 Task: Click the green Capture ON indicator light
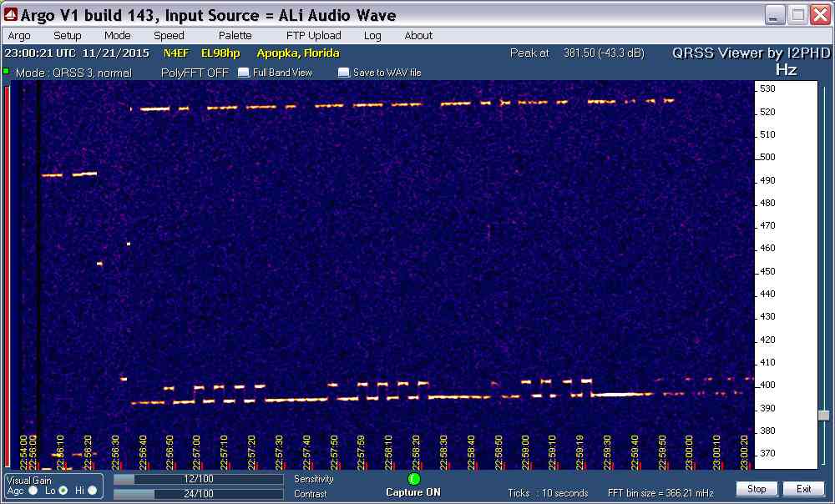pyautogui.click(x=414, y=479)
